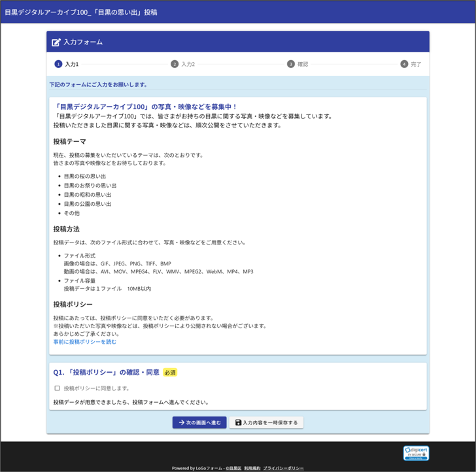Open the プライバシーポリシー footer link
476x472 pixels.
coord(283,468)
